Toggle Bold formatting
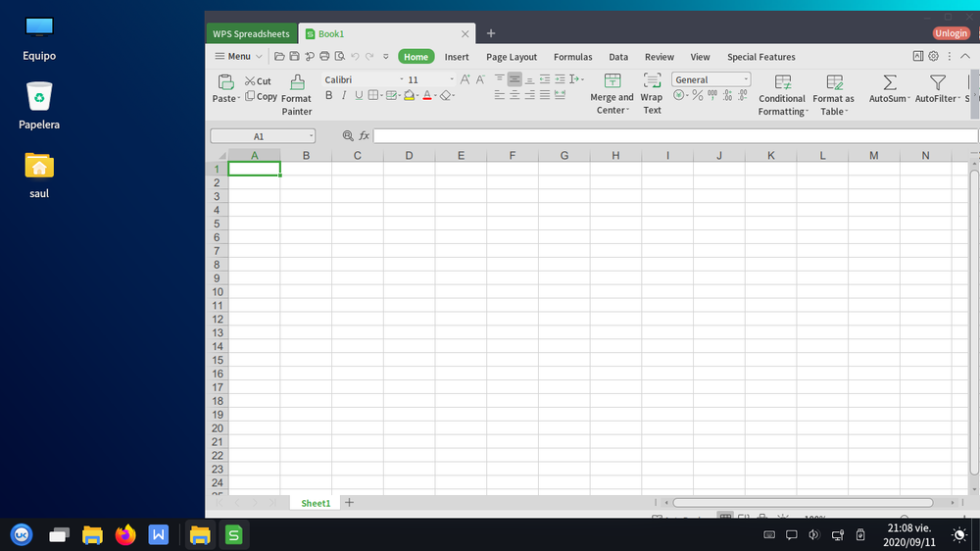This screenshot has width=980, height=551. [329, 95]
